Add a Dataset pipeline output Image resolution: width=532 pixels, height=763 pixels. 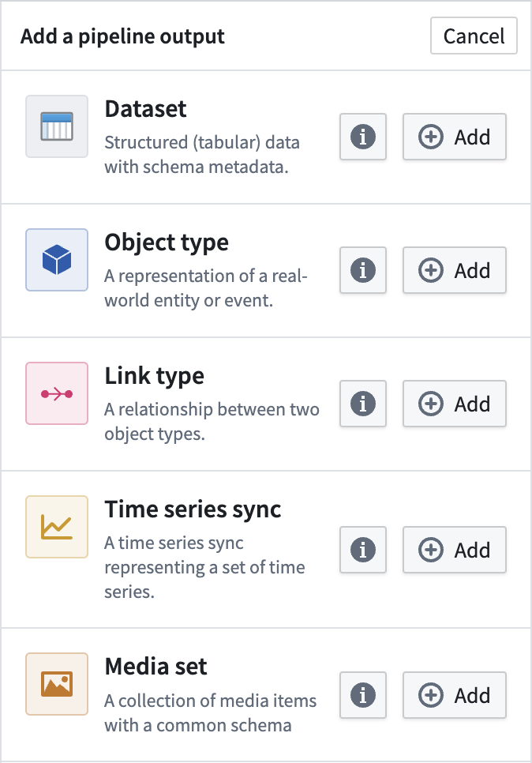pyautogui.click(x=455, y=137)
